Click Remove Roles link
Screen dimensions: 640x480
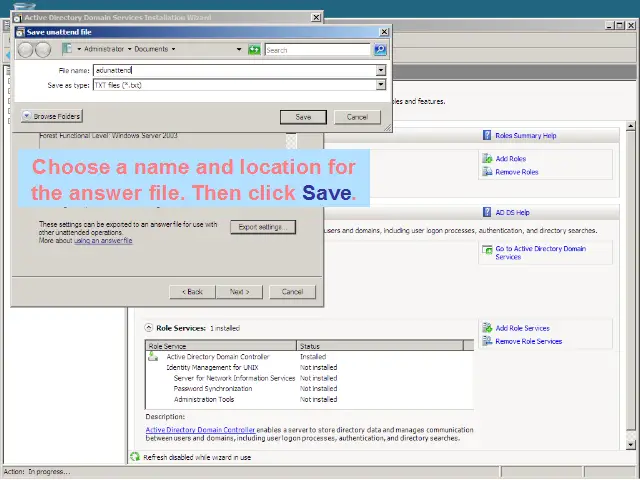(517, 172)
